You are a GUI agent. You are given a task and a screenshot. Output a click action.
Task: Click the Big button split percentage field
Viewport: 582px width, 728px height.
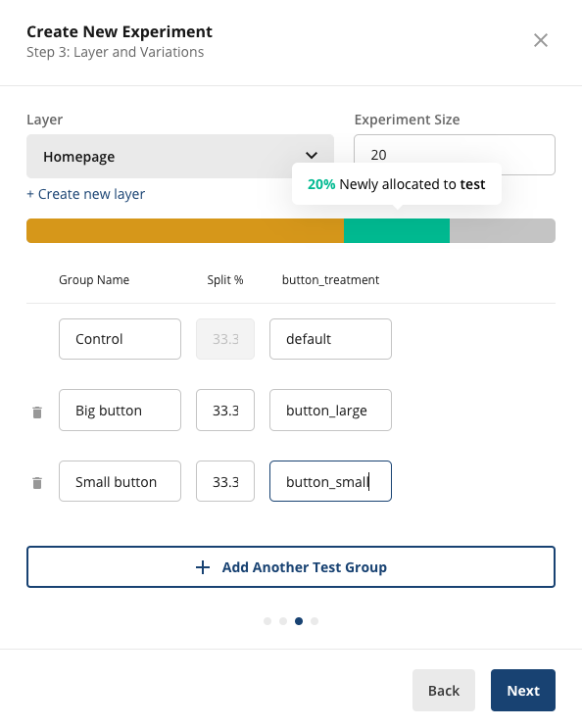(225, 410)
